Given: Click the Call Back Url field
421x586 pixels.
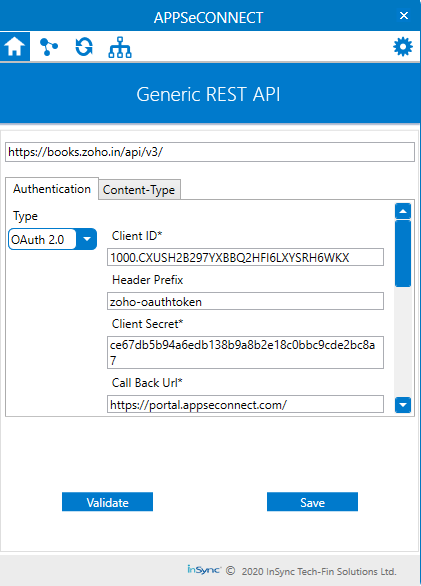Looking at the screenshot, I should click(245, 404).
